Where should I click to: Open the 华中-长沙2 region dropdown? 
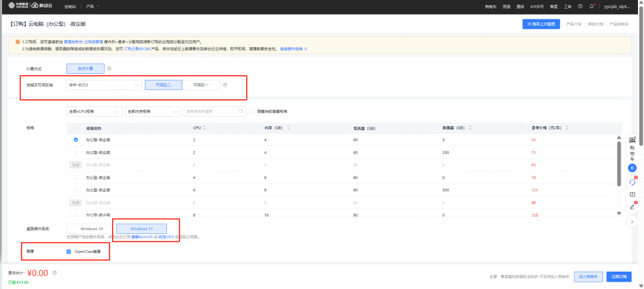tap(103, 85)
